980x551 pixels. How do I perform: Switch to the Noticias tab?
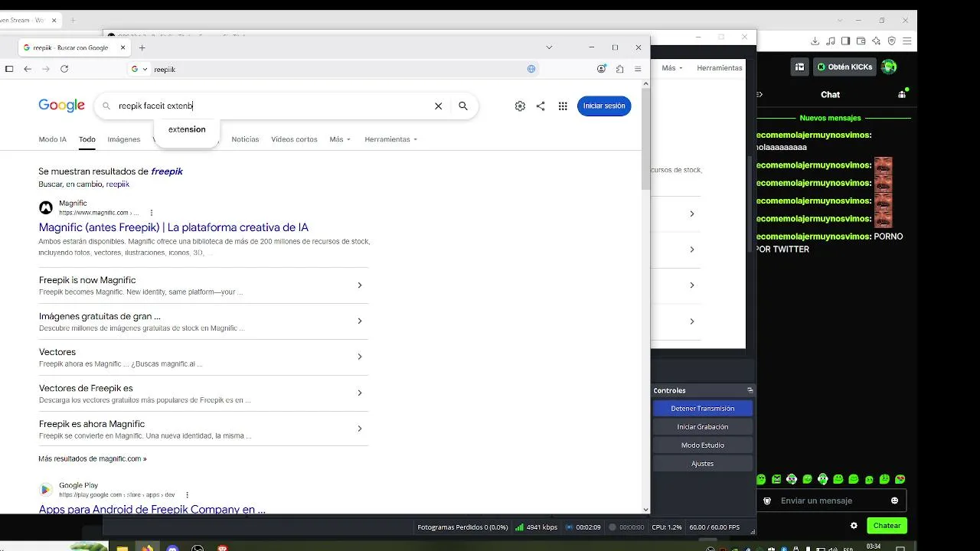(x=245, y=139)
